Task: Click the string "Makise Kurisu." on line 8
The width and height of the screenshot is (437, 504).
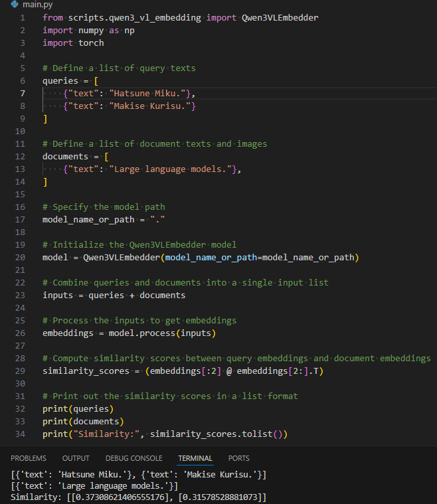Action: coord(150,106)
